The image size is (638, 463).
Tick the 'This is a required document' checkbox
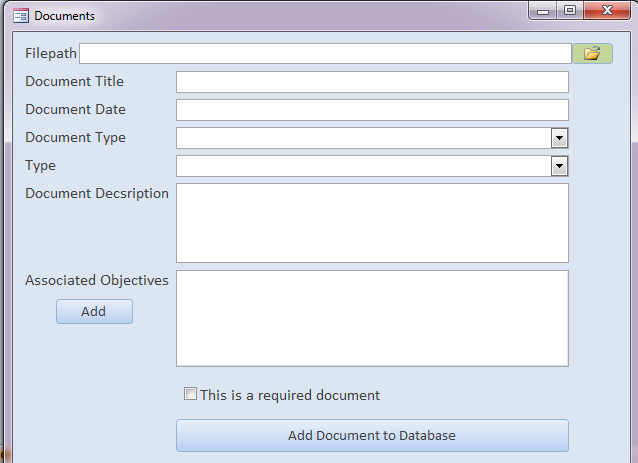point(190,394)
